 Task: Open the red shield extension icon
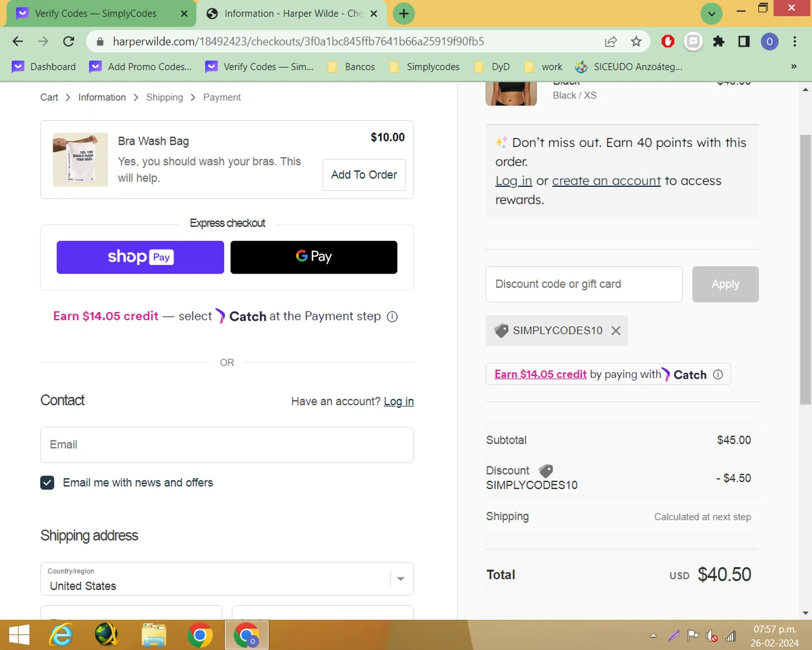[x=668, y=41]
